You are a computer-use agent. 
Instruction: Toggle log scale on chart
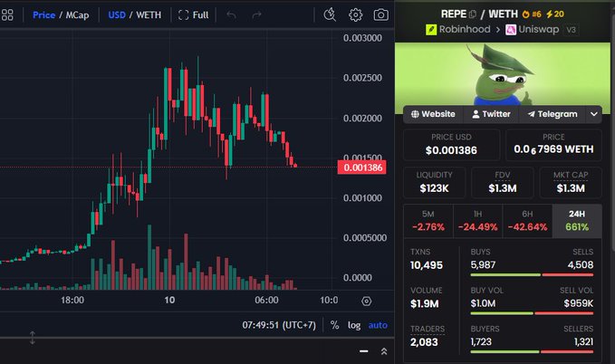(x=354, y=325)
